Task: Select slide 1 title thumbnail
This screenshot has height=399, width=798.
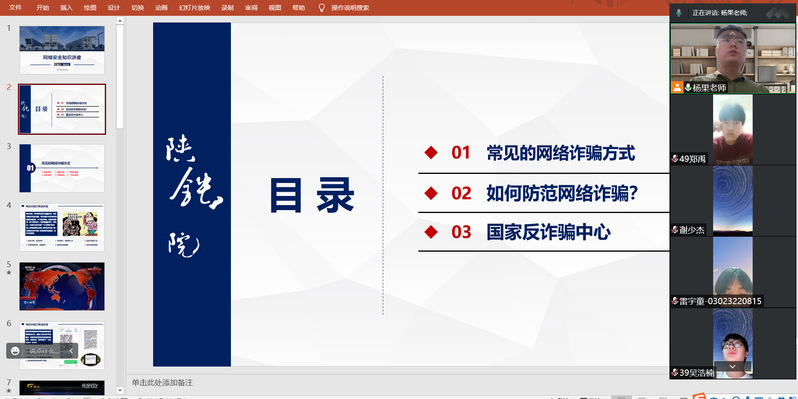Action: 62,50
